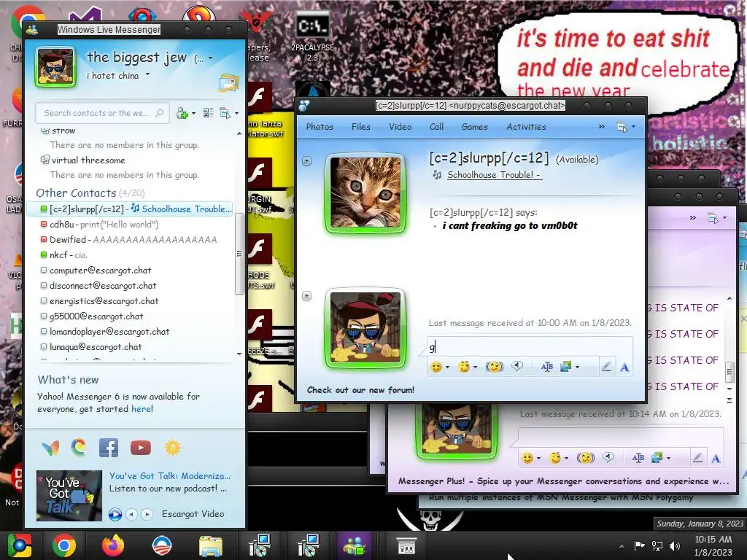The image size is (747, 560).
Task: Click the volume speaker tray icon
Action: [675, 545]
